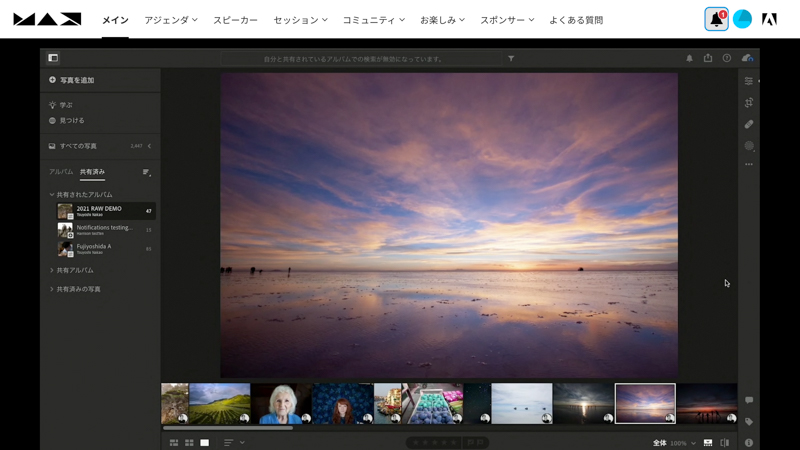Select the Fujiyoshida A album
800x450 pixels.
coord(106,248)
